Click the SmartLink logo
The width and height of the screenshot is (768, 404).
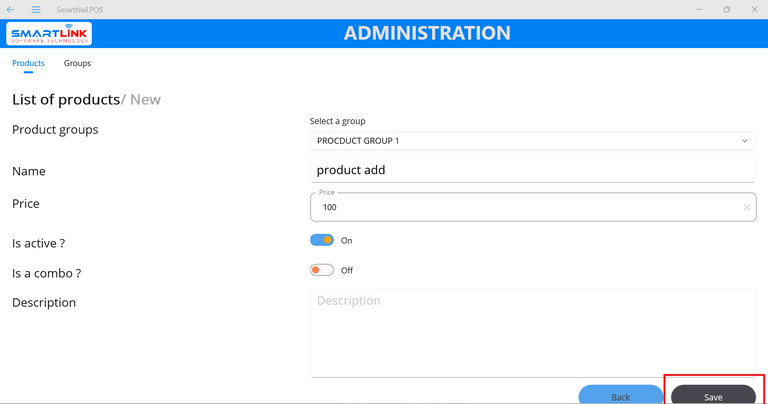(x=49, y=34)
